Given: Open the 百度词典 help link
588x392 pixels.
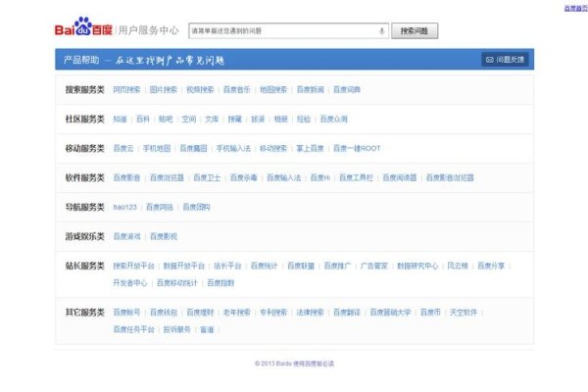Looking at the screenshot, I should point(347,89).
